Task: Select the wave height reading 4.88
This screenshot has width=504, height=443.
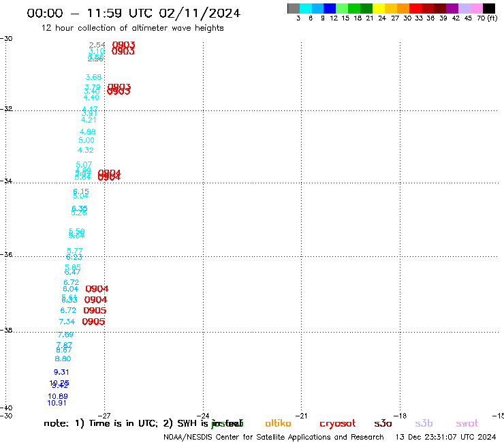Action: pos(88,132)
